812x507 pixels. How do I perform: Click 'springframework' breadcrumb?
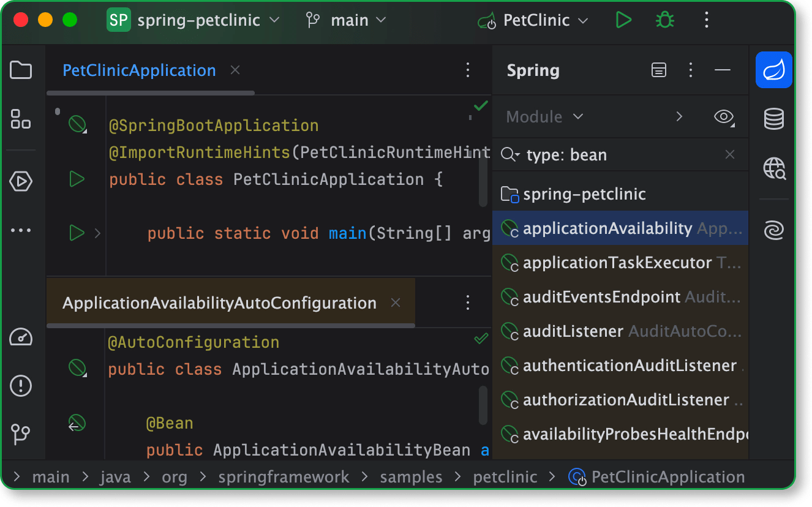(284, 477)
